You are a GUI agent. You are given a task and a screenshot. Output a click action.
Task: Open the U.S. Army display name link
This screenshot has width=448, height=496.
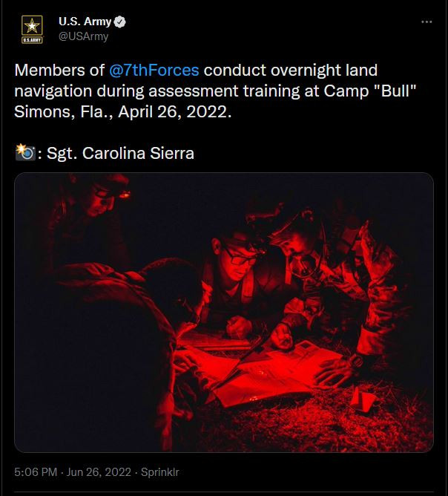pos(85,22)
